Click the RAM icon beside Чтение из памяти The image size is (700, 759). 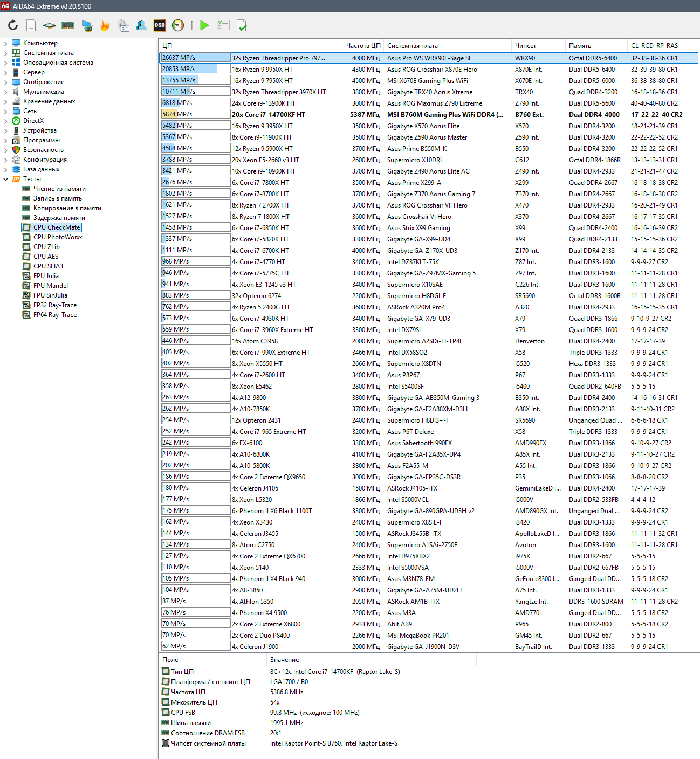click(26, 189)
